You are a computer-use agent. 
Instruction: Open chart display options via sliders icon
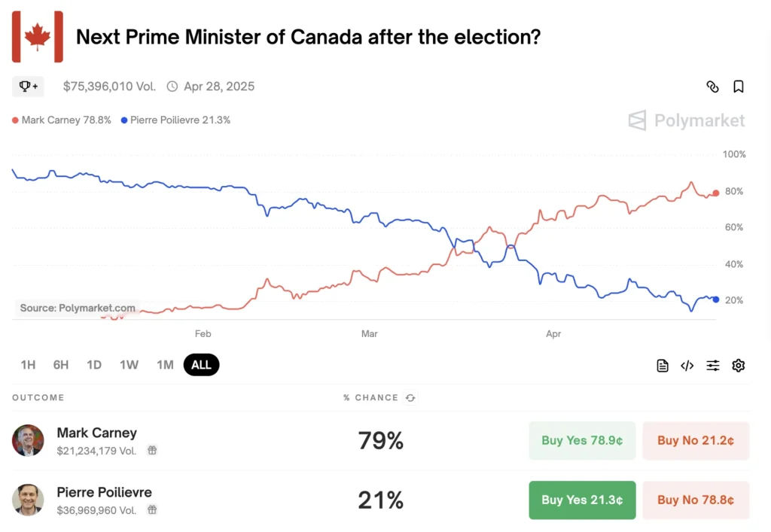[712, 365]
